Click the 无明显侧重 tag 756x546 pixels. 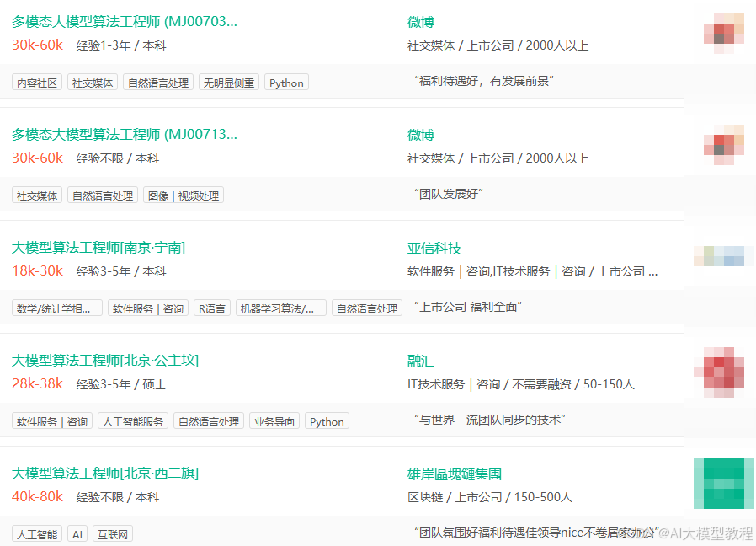click(228, 83)
